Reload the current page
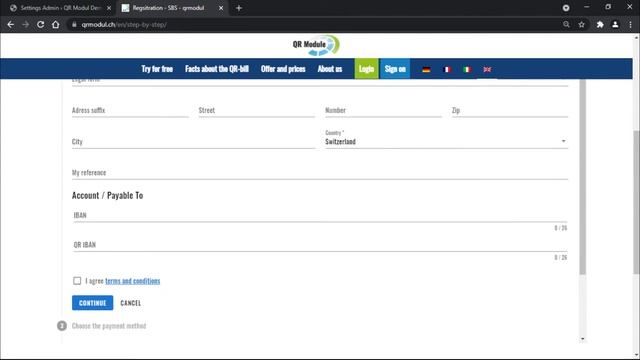The image size is (640, 360). pos(40,24)
